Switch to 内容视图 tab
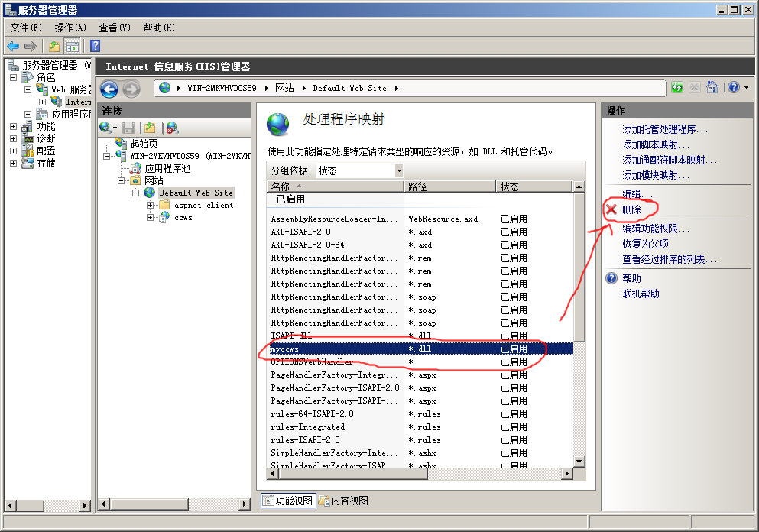The width and height of the screenshot is (759, 532). point(344,501)
